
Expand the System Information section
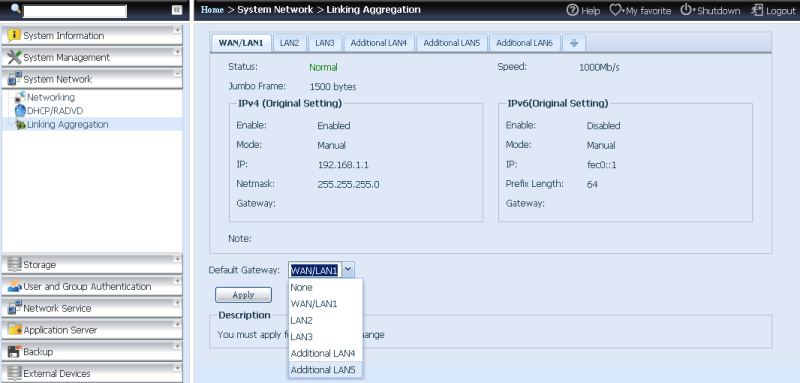[x=177, y=30]
